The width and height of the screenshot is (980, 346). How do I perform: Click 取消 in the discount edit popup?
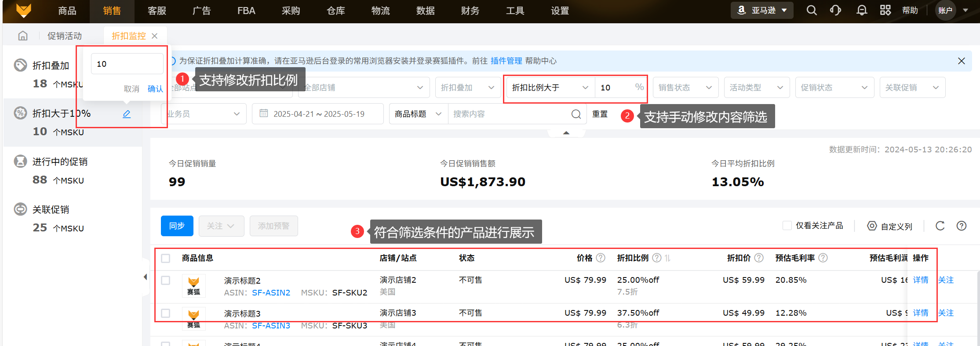point(131,89)
